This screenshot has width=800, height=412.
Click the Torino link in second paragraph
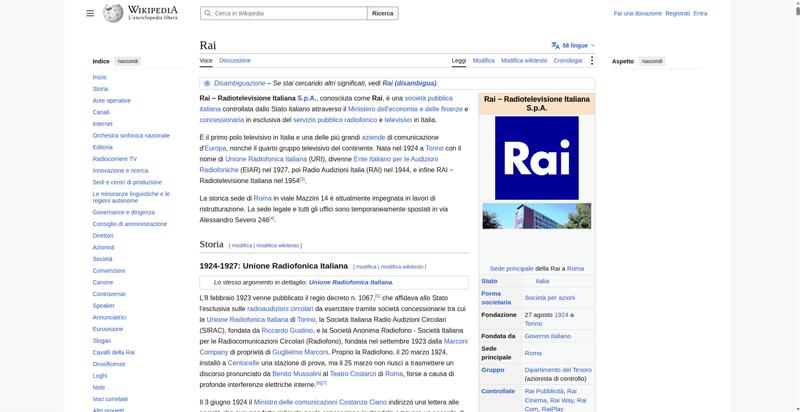[434, 148]
